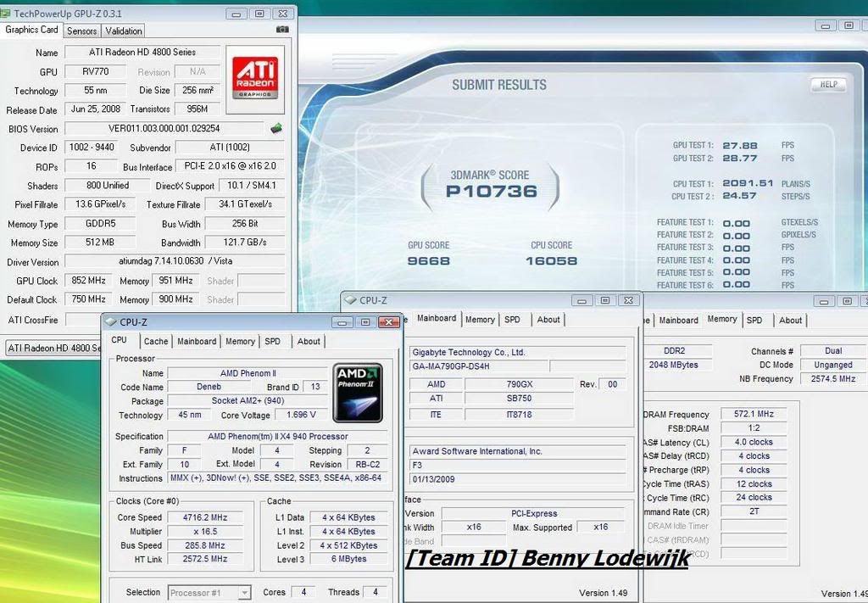Click the multiplier value x 16.5
The image size is (868, 603).
click(x=205, y=532)
